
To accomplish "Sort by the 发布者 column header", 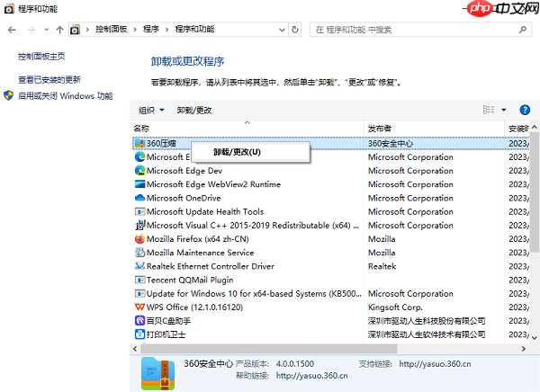I will coord(434,129).
